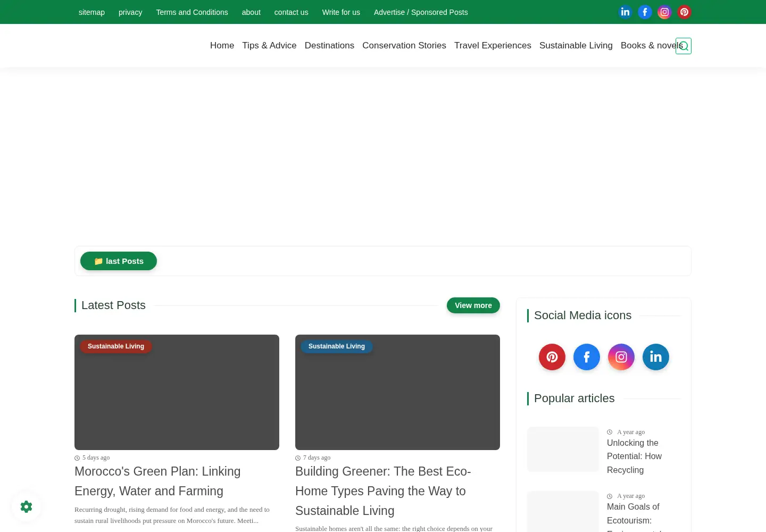Open Write for us link
766x532 pixels.
(x=341, y=12)
